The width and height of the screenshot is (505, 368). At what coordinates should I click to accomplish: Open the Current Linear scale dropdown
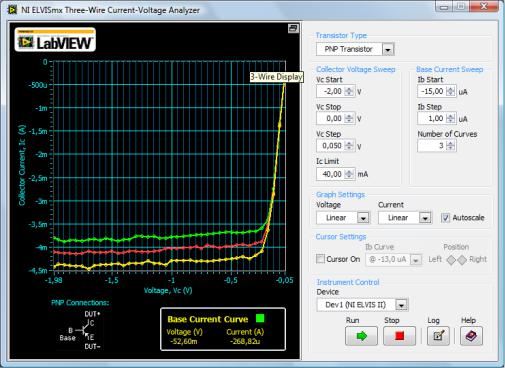click(425, 218)
